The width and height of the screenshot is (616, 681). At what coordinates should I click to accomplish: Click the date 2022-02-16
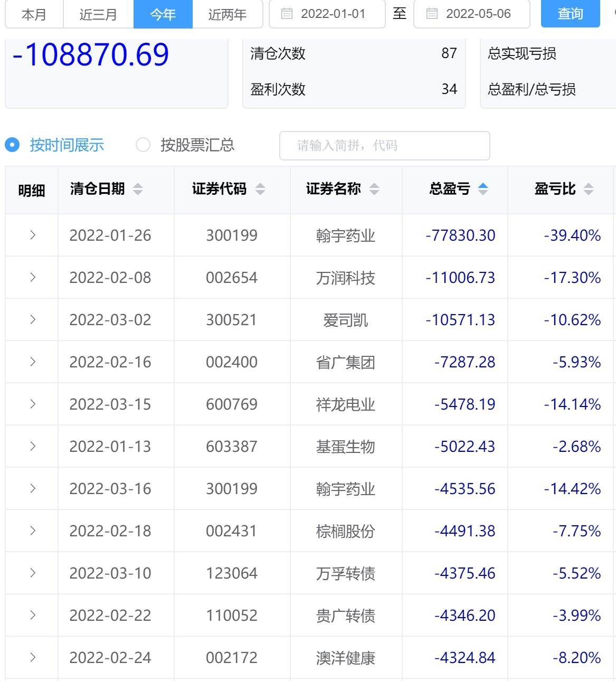click(110, 362)
